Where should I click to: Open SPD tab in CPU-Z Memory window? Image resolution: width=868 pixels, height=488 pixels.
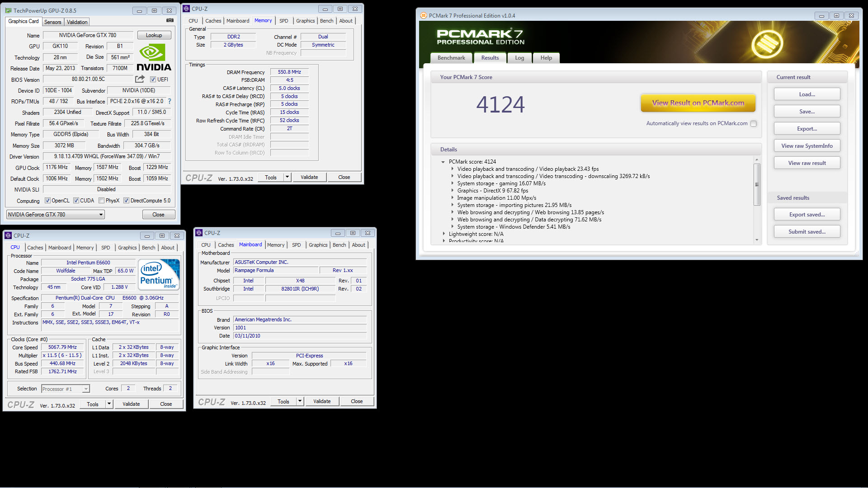(x=283, y=21)
